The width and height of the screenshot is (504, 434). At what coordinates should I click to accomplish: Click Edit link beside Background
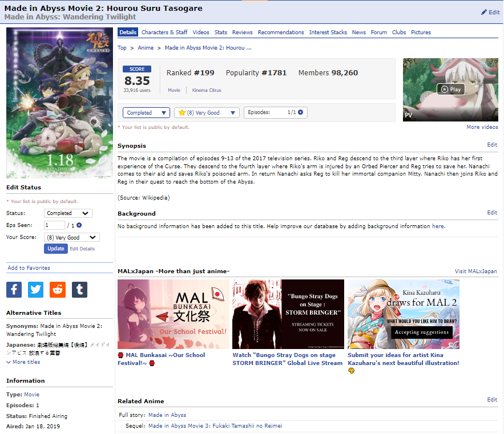click(492, 212)
